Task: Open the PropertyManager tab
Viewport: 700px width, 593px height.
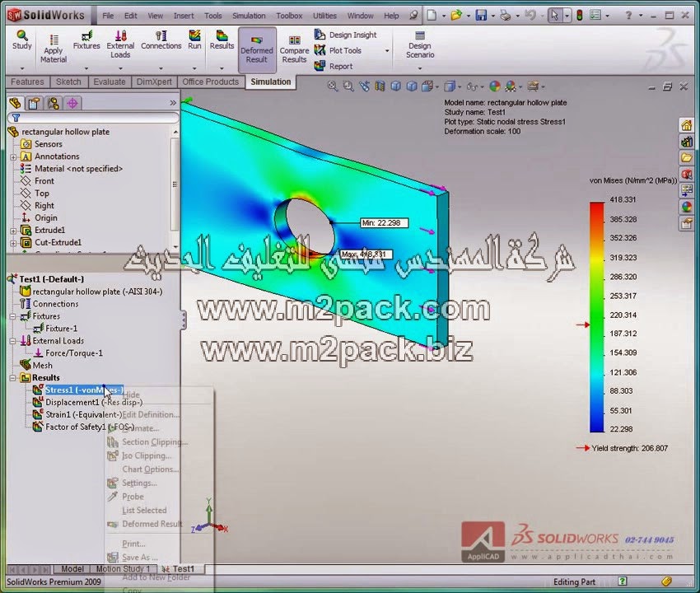Action: tap(34, 103)
